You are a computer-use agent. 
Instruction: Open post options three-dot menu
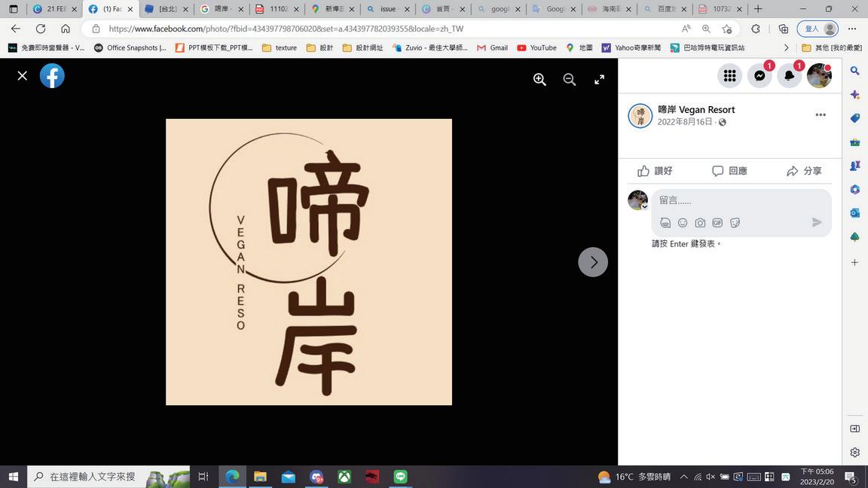point(821,114)
